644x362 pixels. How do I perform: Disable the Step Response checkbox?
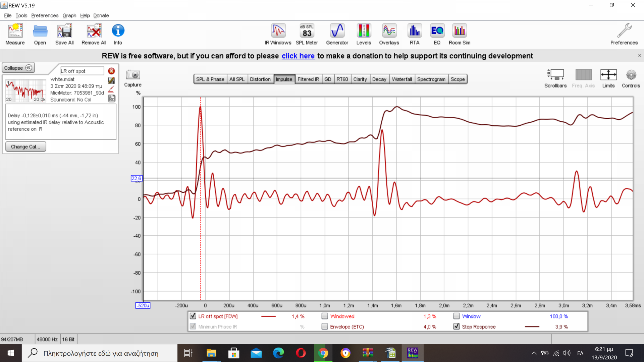tap(457, 326)
